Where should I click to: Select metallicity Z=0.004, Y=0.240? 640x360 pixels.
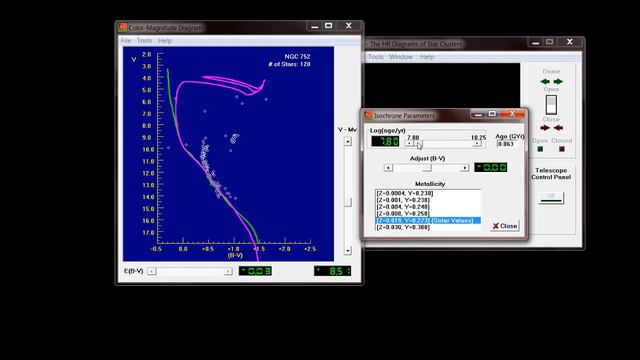pyautogui.click(x=427, y=207)
